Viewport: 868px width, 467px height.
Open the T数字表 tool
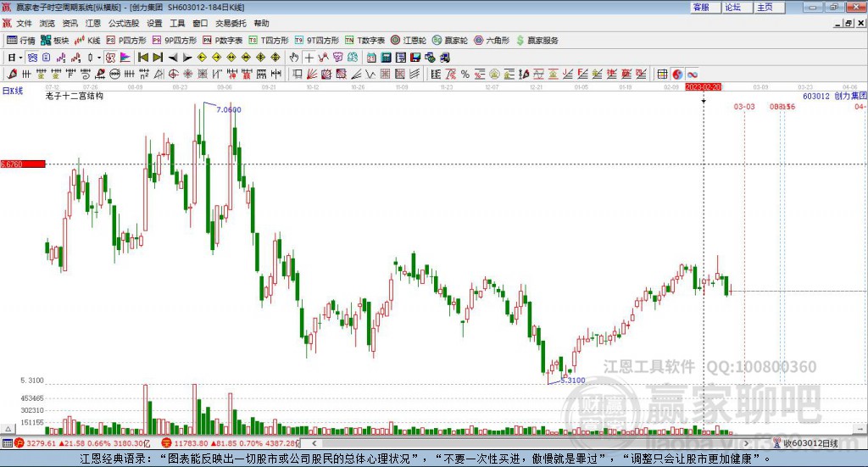[x=364, y=41]
